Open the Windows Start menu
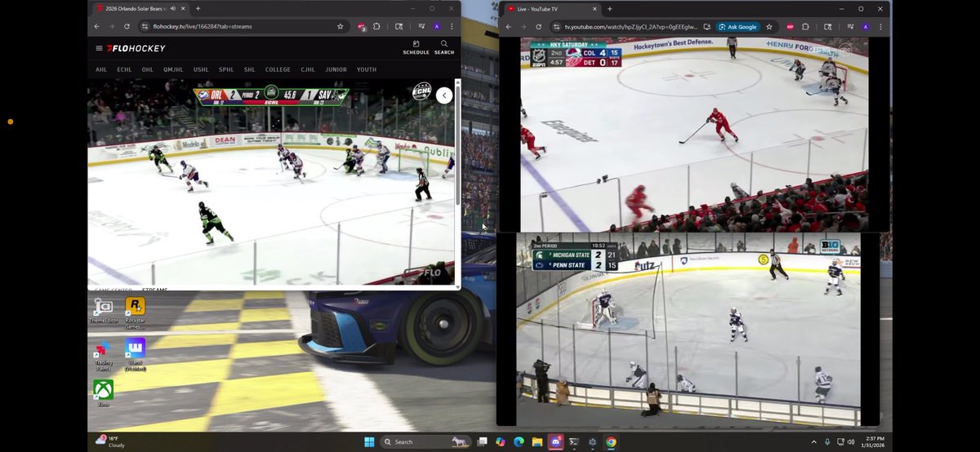The height and width of the screenshot is (452, 980). (369, 442)
